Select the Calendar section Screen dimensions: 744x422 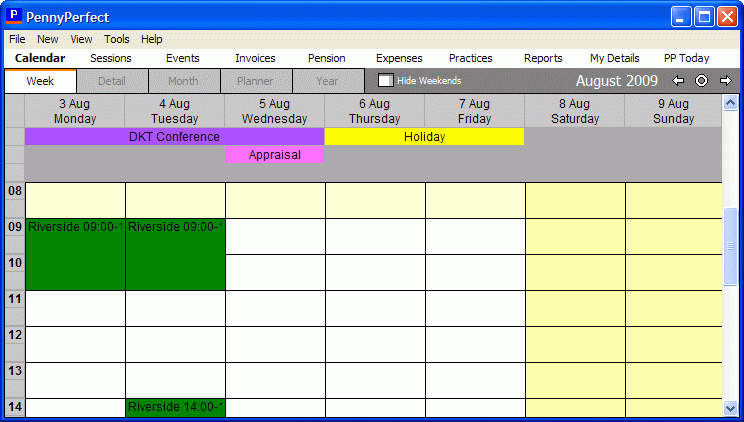coord(40,58)
